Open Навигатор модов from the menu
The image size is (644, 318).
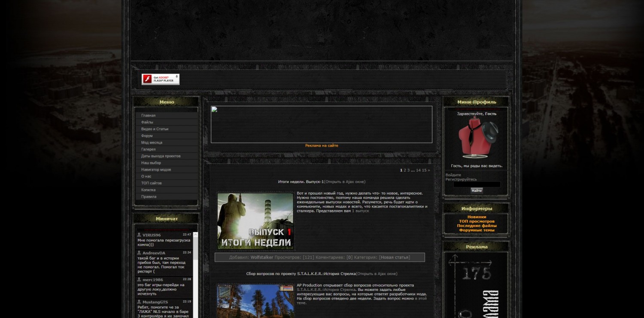click(167, 170)
